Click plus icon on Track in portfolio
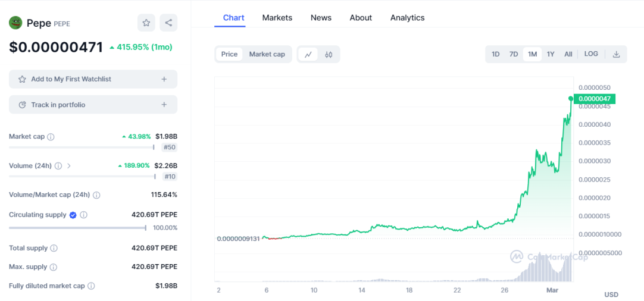Image resolution: width=644 pixels, height=301 pixels. point(164,105)
